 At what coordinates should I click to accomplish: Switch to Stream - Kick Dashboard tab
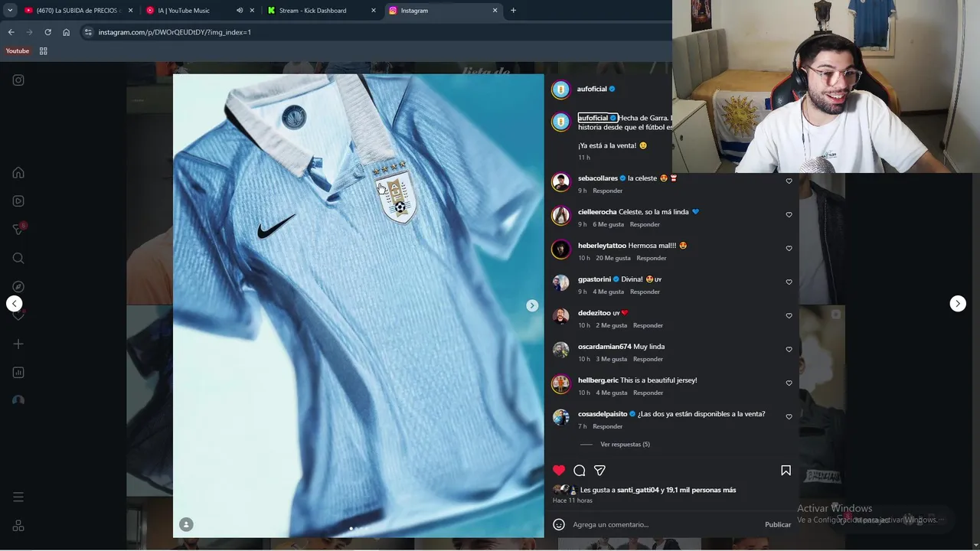(322, 11)
